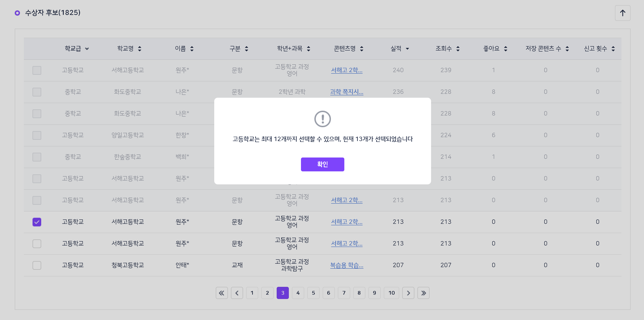Uncheck the selected 서해고등학교 row checkbox
Image resolution: width=644 pixels, height=320 pixels.
37,222
